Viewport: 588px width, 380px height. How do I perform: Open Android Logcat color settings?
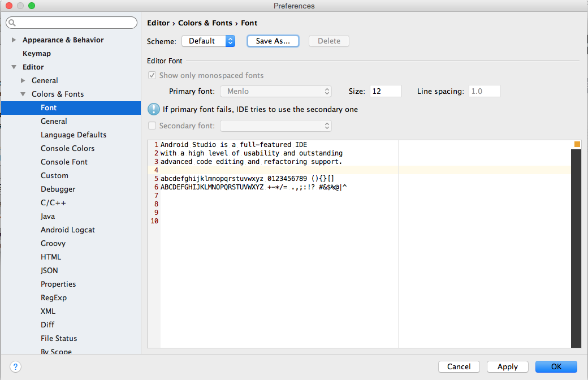pyautogui.click(x=68, y=230)
